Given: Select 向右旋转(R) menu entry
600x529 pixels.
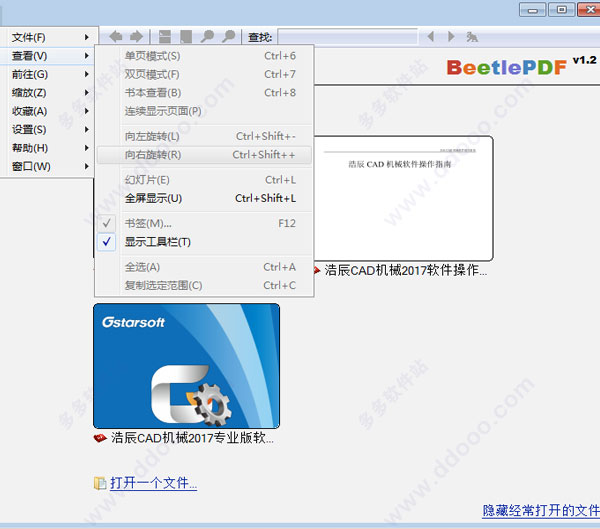Looking at the screenshot, I should [x=204, y=155].
